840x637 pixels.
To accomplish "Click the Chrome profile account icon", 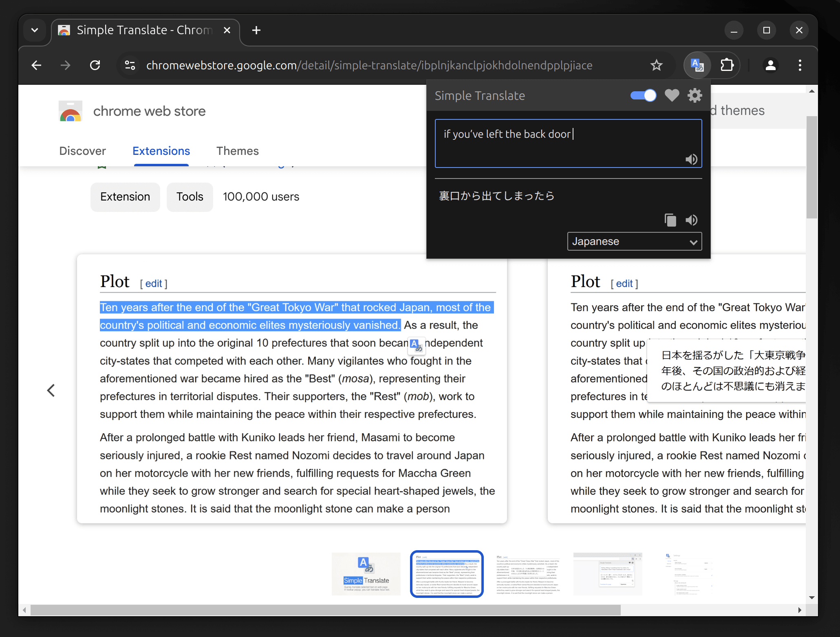I will [771, 65].
